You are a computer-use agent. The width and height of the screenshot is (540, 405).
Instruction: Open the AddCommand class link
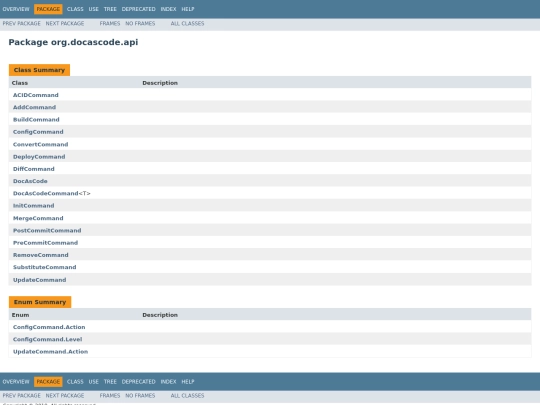(x=34, y=107)
